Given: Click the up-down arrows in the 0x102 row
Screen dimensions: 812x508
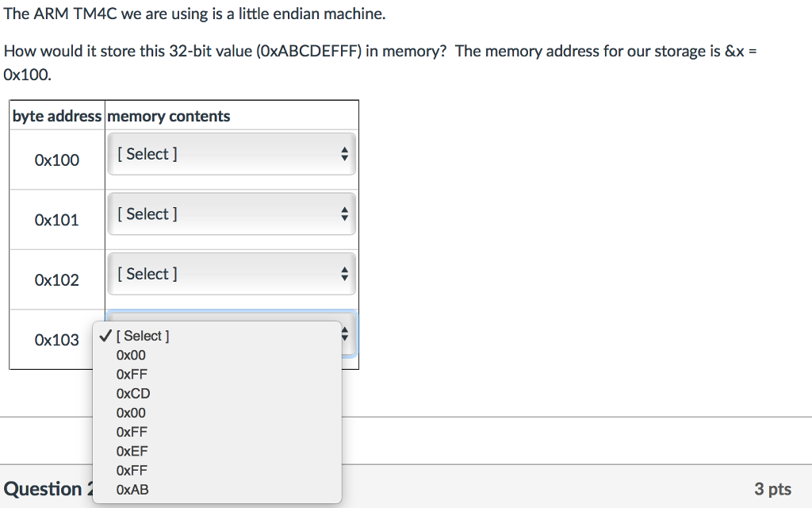Looking at the screenshot, I should coord(344,274).
